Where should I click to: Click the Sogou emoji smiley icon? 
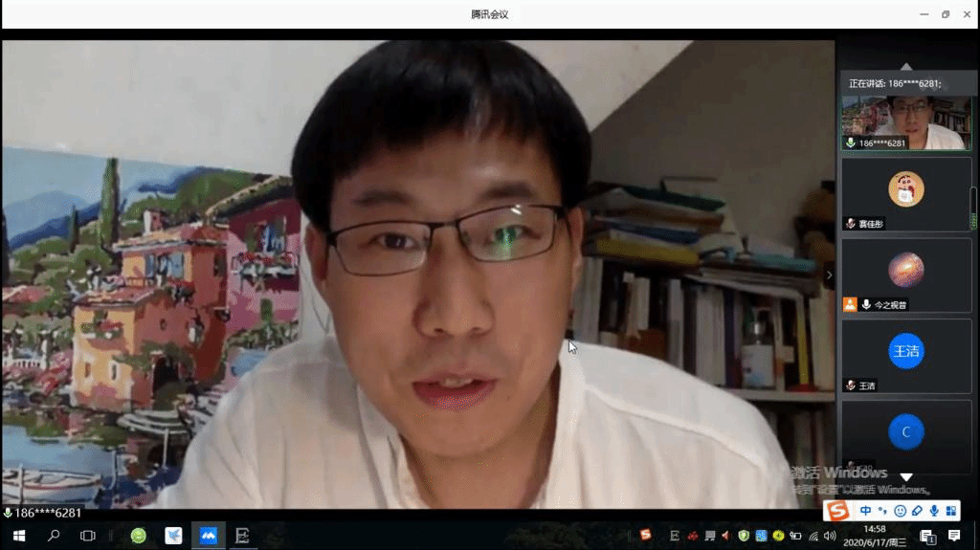[900, 511]
